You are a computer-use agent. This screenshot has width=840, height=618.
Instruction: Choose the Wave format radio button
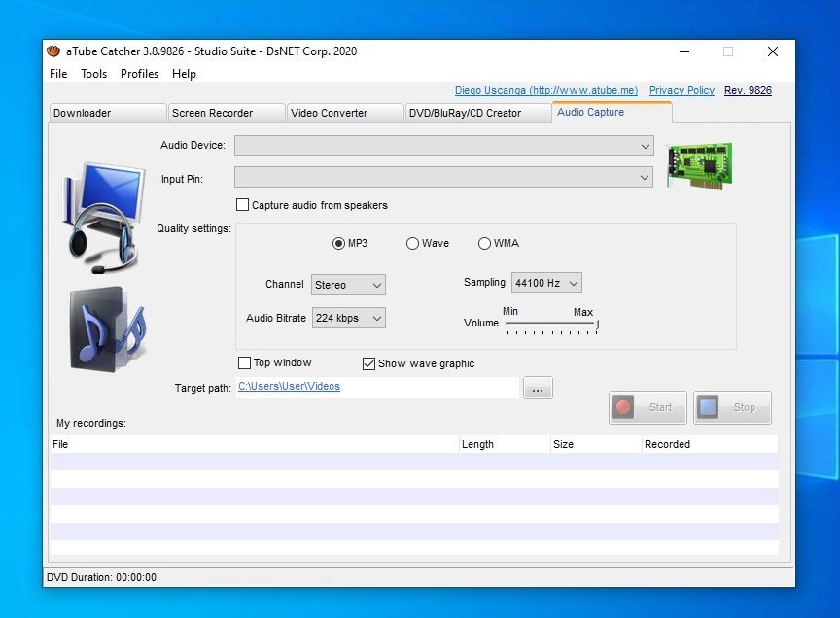click(x=412, y=243)
